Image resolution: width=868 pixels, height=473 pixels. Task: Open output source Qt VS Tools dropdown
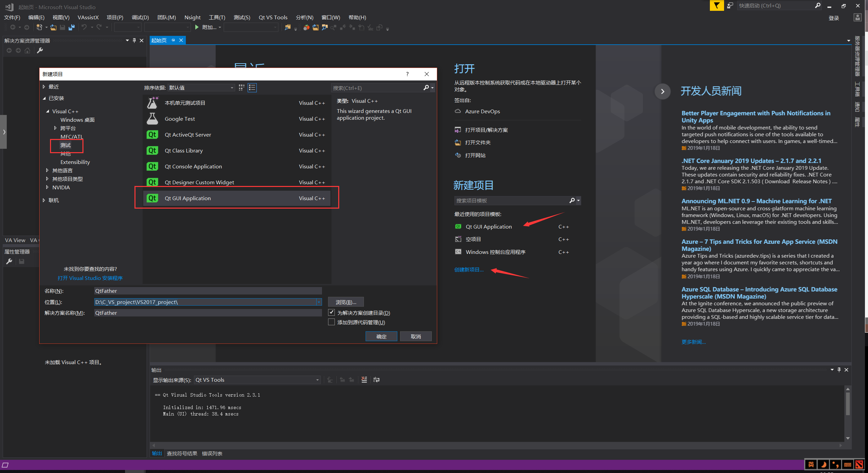(257, 380)
